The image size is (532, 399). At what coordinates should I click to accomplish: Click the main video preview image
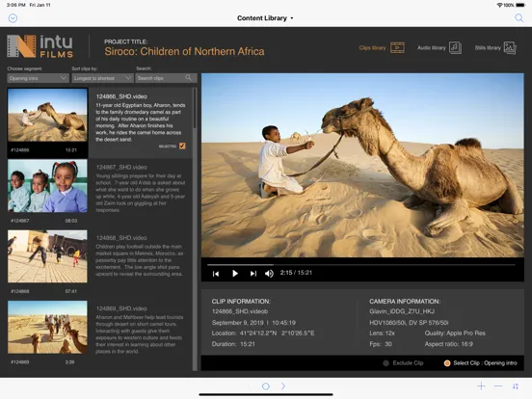tap(362, 165)
